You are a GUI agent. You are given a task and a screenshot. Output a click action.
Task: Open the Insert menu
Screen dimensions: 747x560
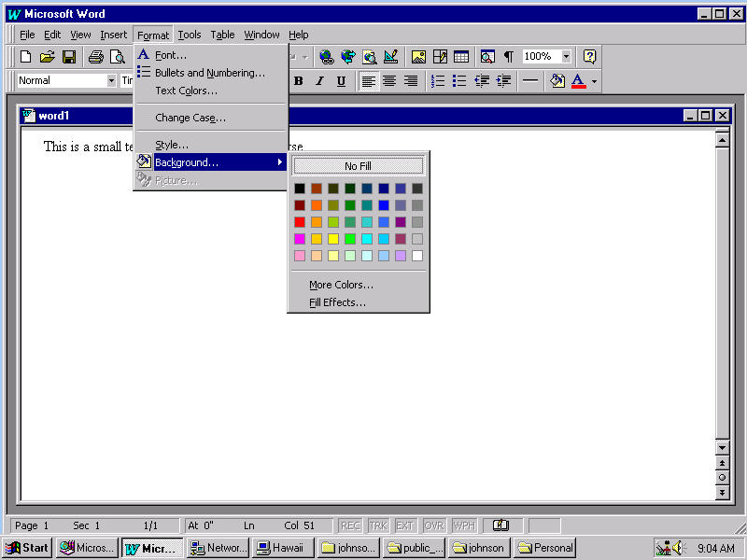113,35
